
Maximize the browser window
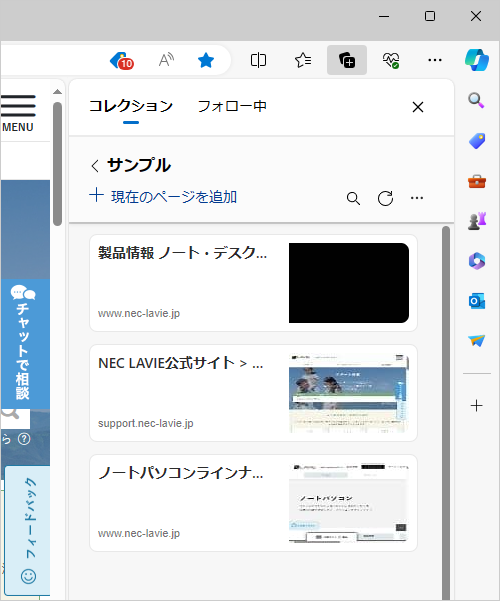pos(430,16)
